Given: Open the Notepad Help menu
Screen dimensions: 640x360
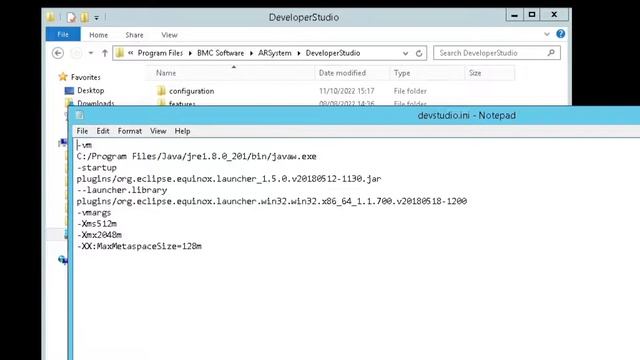Looking at the screenshot, I should (x=182, y=131).
